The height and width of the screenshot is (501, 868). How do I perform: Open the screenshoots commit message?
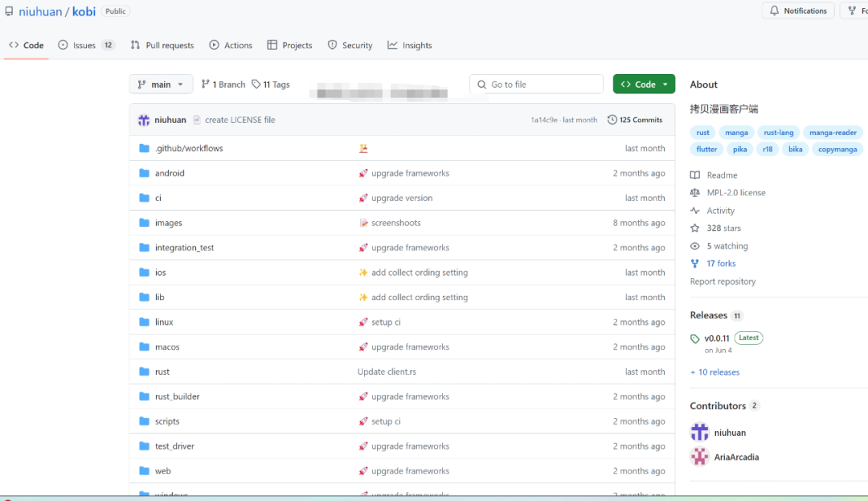[x=395, y=223]
